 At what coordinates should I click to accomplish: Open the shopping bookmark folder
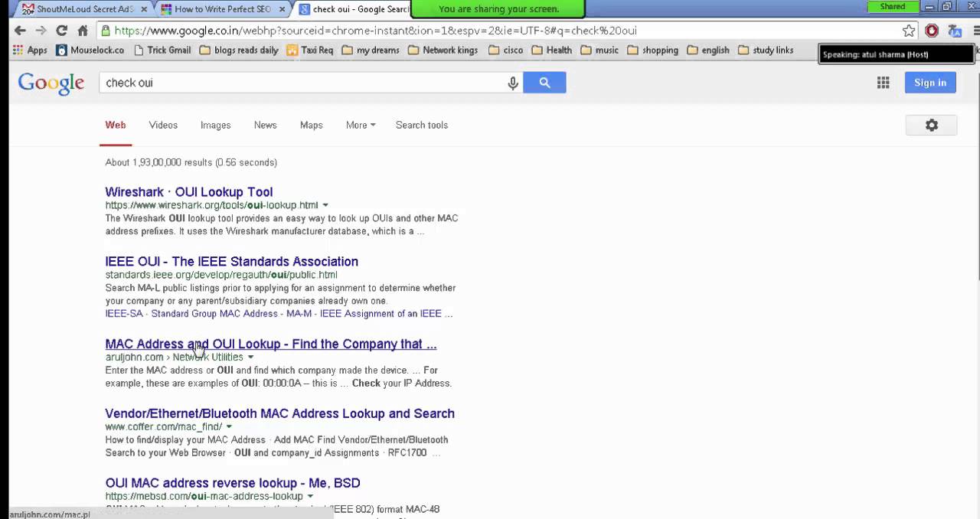[653, 50]
